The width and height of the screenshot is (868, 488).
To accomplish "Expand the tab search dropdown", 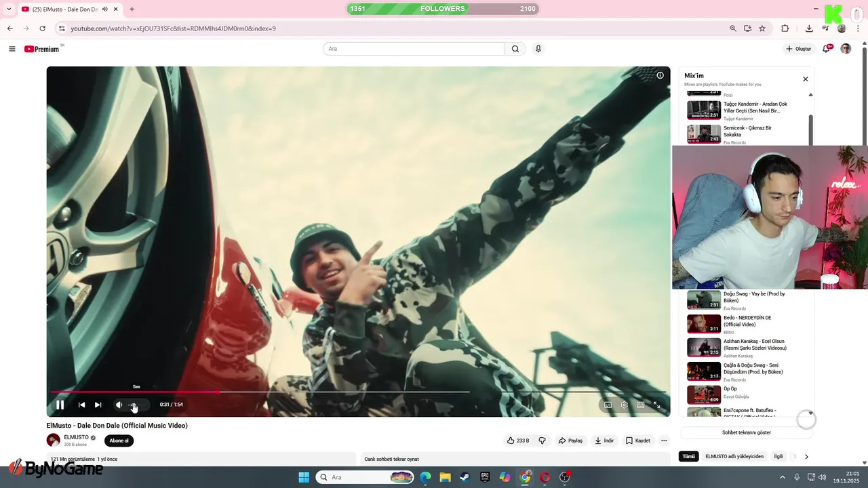I will (x=9, y=9).
